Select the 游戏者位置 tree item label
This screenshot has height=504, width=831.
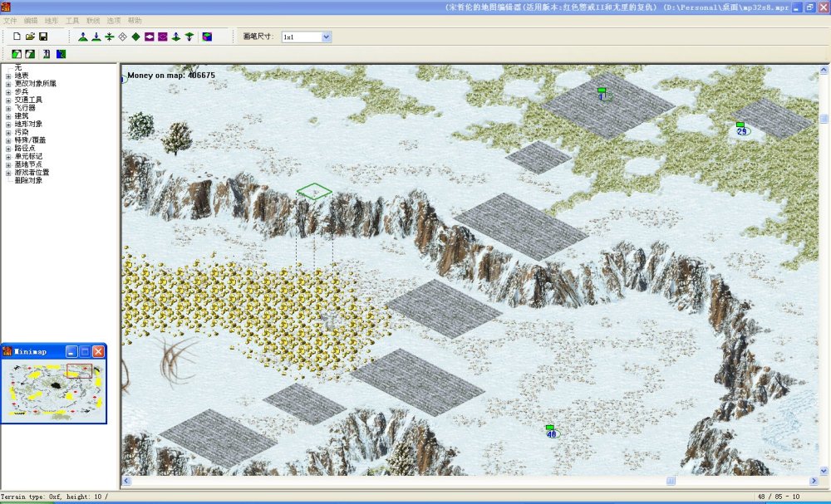point(32,173)
